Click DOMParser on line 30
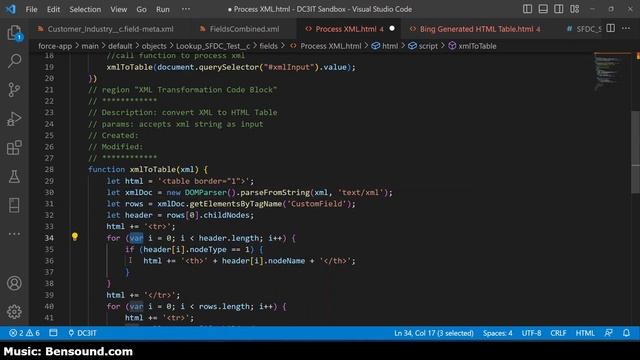The width and height of the screenshot is (640, 360). tap(205, 192)
